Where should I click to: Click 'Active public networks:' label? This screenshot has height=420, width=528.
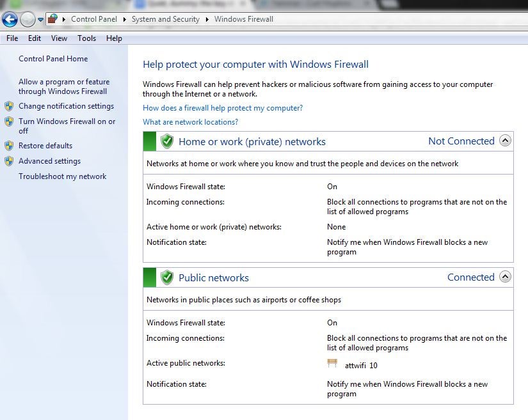tap(186, 363)
